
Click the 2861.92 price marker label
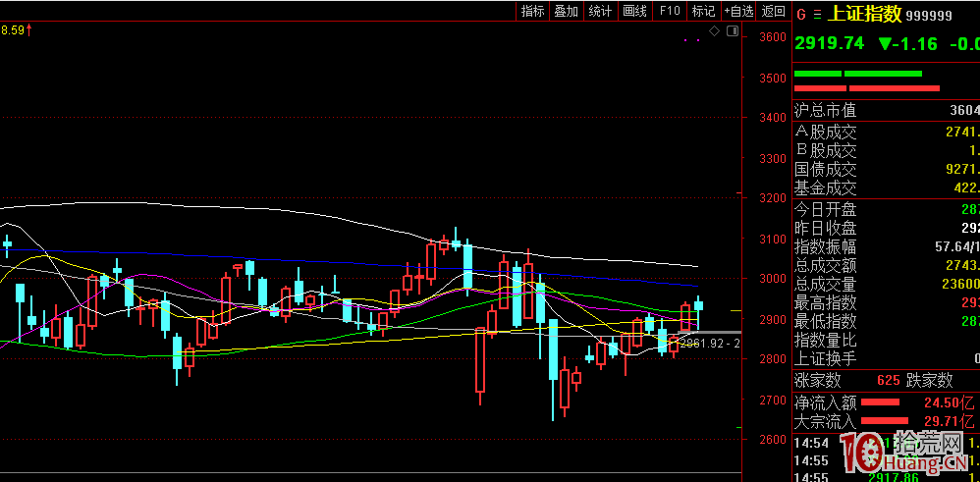pyautogui.click(x=710, y=344)
